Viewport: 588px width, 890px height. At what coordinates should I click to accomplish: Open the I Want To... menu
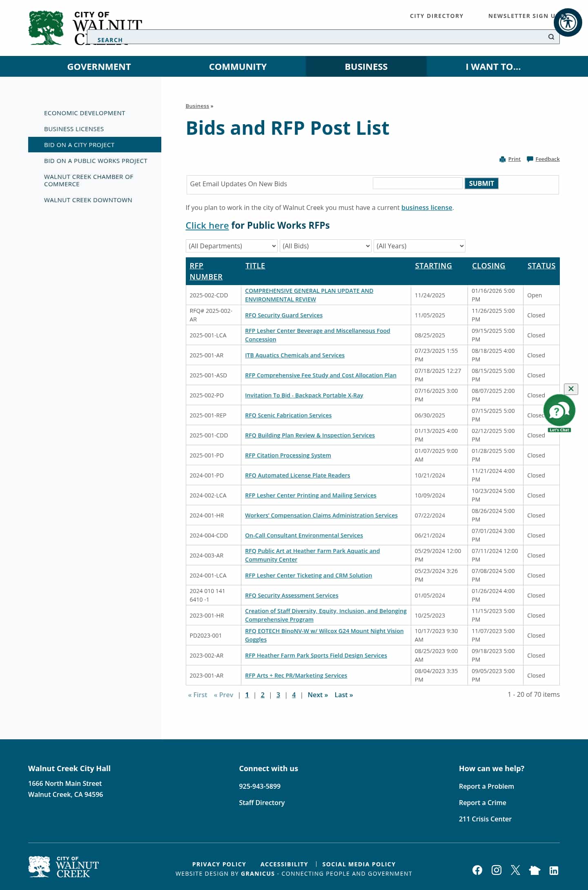(x=493, y=67)
